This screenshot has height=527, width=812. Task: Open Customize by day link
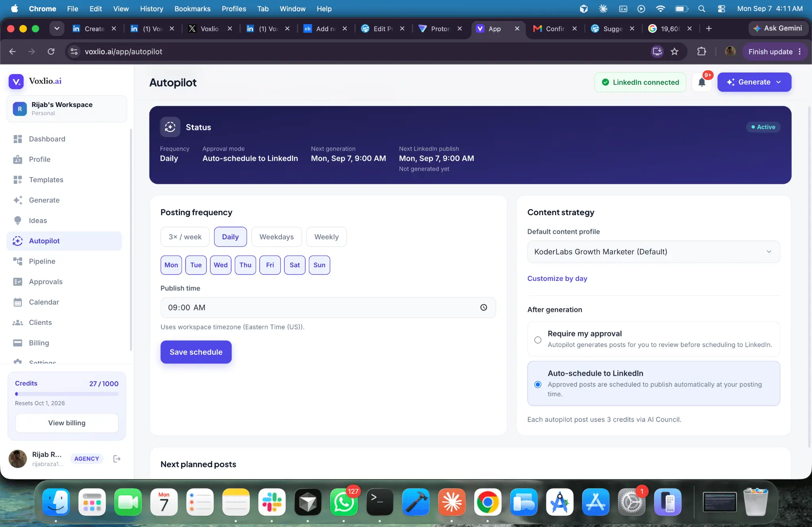[557, 278]
